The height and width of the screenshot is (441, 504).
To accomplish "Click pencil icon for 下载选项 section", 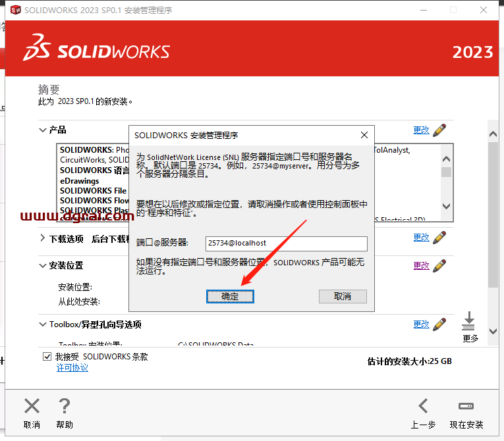I will pyautogui.click(x=439, y=238).
